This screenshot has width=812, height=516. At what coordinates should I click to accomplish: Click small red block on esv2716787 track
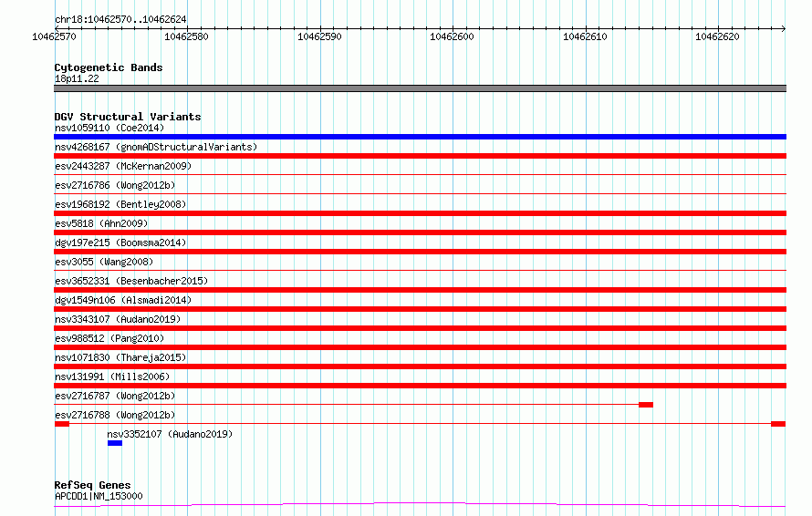[x=646, y=405]
